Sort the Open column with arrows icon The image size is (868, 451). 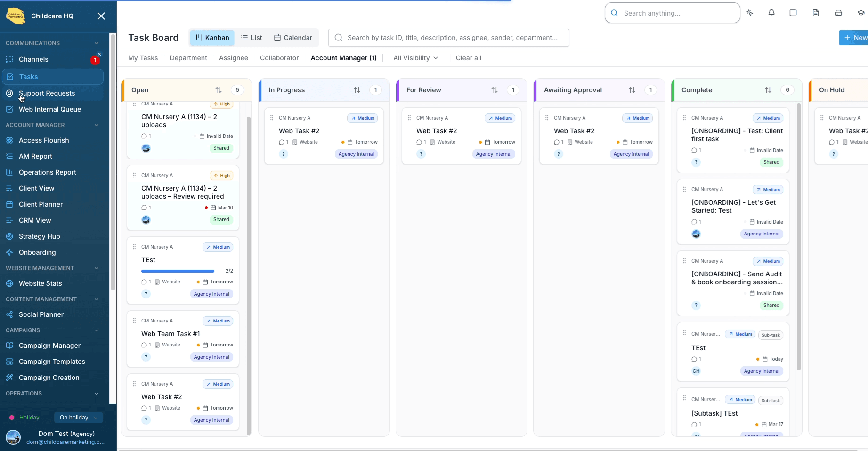click(x=219, y=90)
